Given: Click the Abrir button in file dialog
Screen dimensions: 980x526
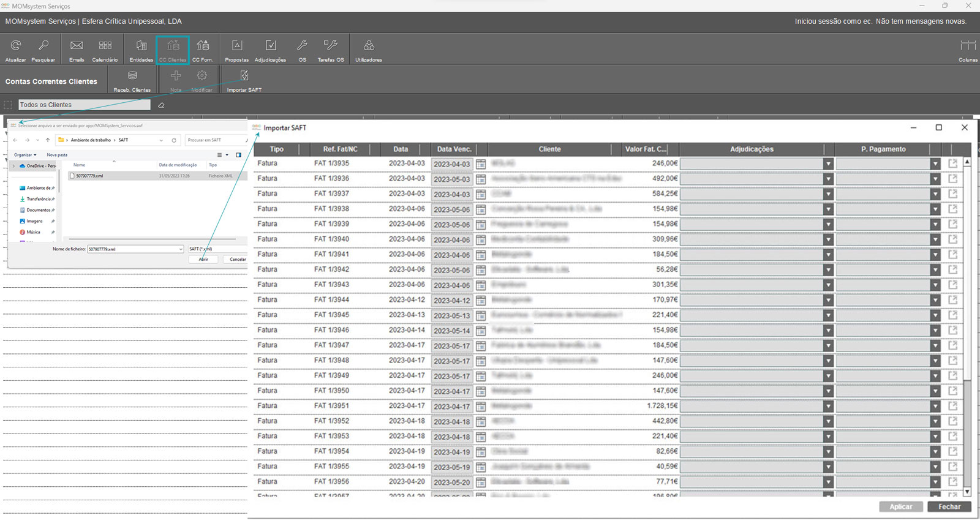Looking at the screenshot, I should pyautogui.click(x=203, y=260).
